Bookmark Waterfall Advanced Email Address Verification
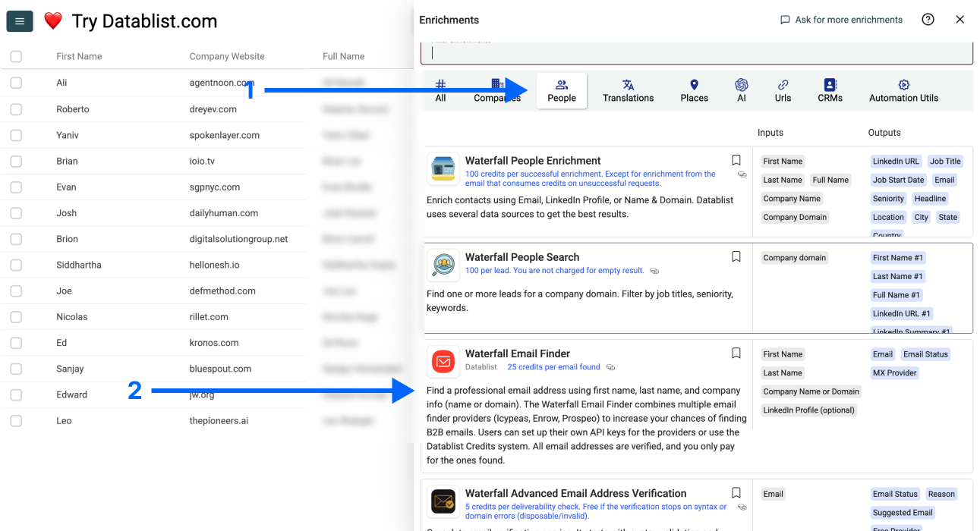The image size is (980, 531). coord(736,492)
